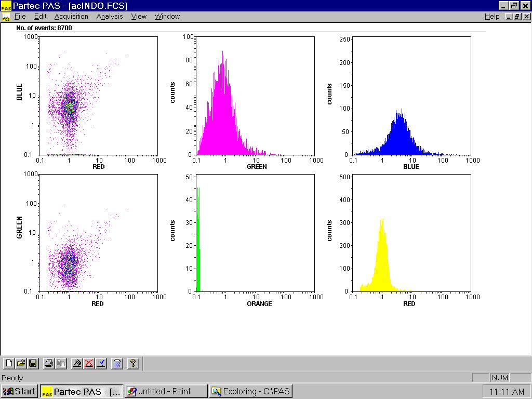Image resolution: width=532 pixels, height=399 pixels.
Task: Open the Analysis menu
Action: [110, 17]
